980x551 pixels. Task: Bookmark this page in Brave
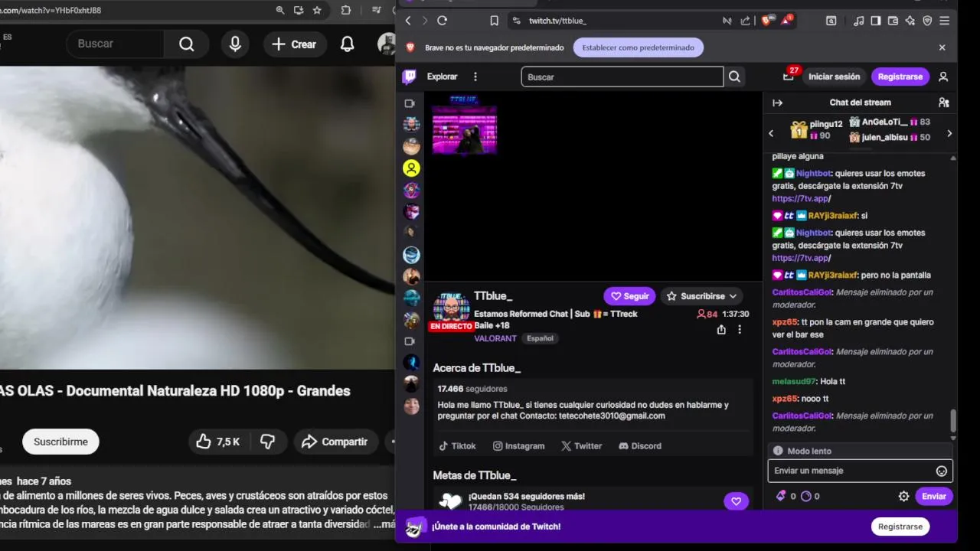(494, 21)
